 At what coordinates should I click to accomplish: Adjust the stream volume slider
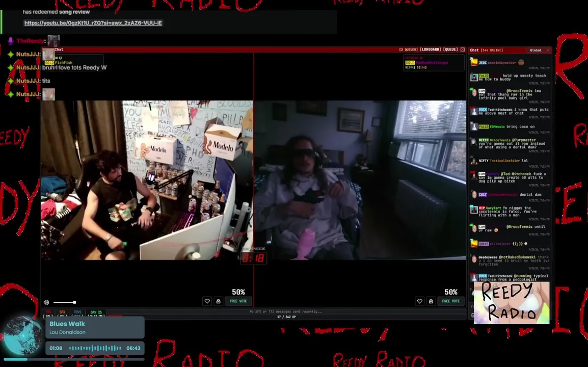65,302
